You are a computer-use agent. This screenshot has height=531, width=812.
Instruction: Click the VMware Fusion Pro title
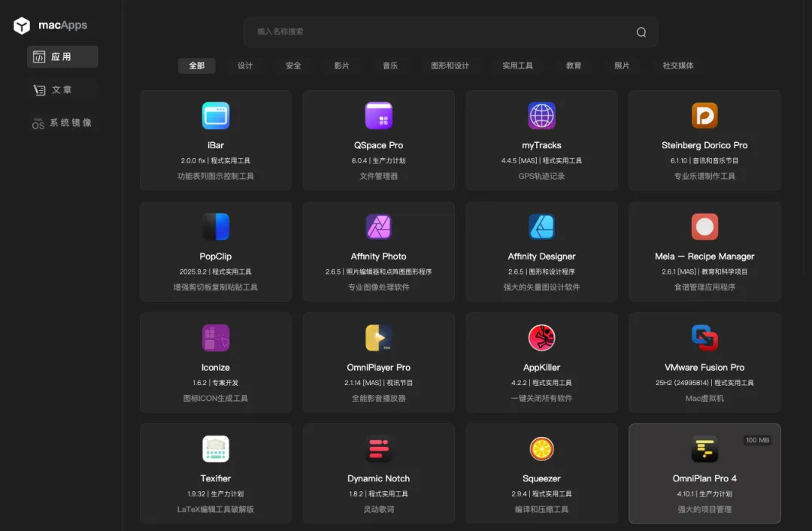[x=704, y=367]
